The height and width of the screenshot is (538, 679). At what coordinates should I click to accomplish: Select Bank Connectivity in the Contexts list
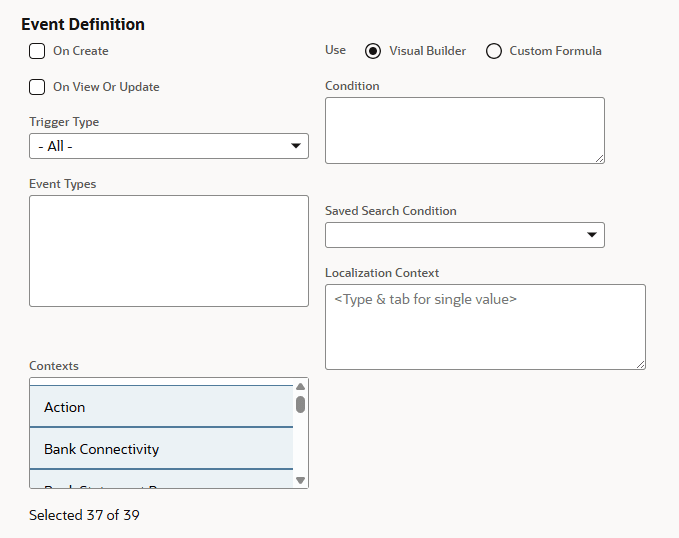click(161, 449)
